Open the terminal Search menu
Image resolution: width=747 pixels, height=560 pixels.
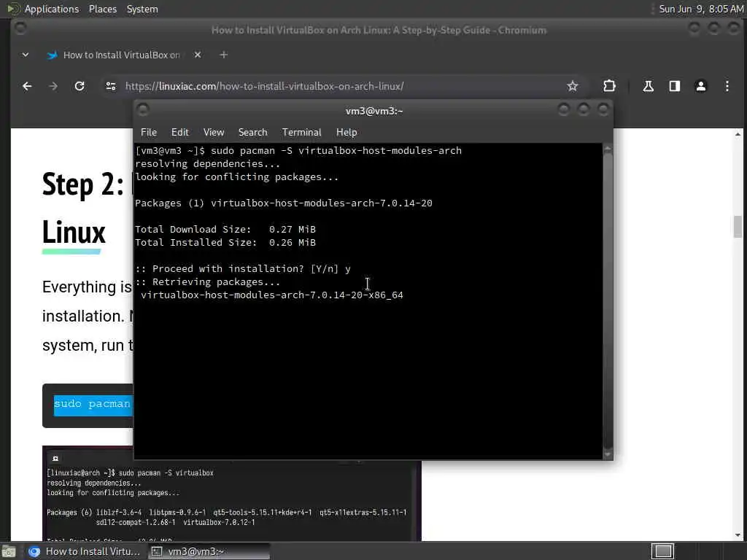pos(252,133)
